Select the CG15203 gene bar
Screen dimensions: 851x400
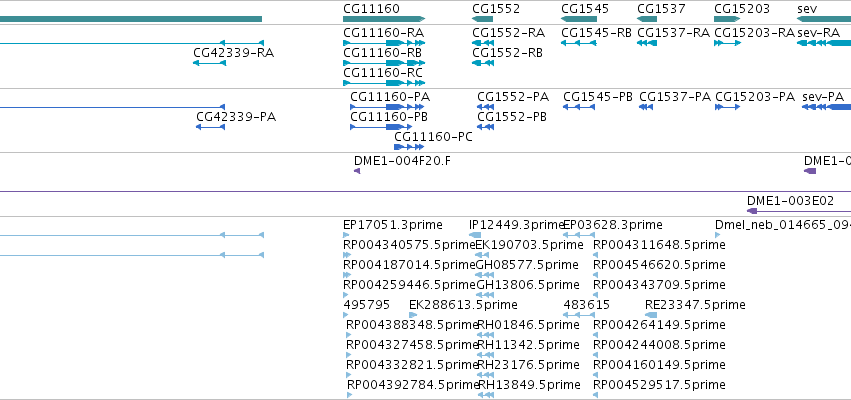pyautogui.click(x=728, y=19)
